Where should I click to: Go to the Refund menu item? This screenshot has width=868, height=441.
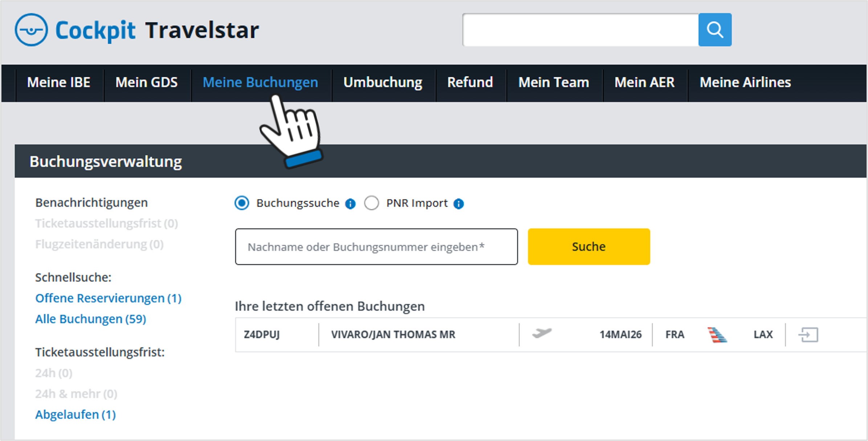click(x=470, y=83)
